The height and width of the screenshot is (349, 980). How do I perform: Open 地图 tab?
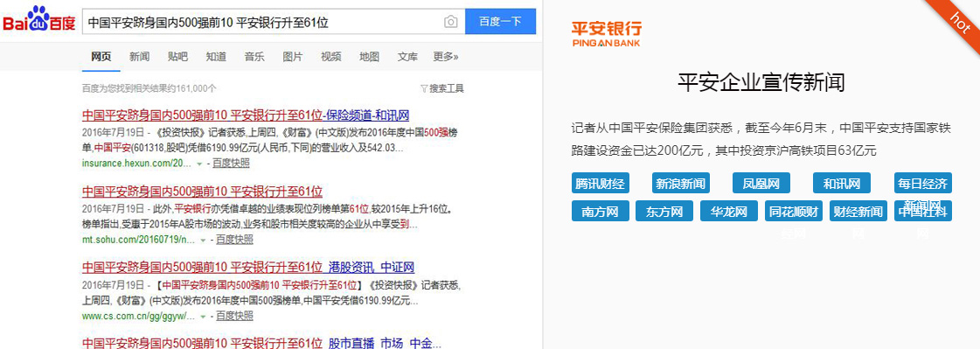coord(370,56)
